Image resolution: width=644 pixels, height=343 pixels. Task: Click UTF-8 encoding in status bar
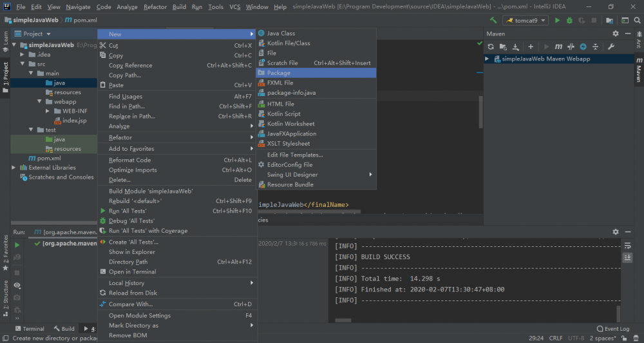pos(576,338)
